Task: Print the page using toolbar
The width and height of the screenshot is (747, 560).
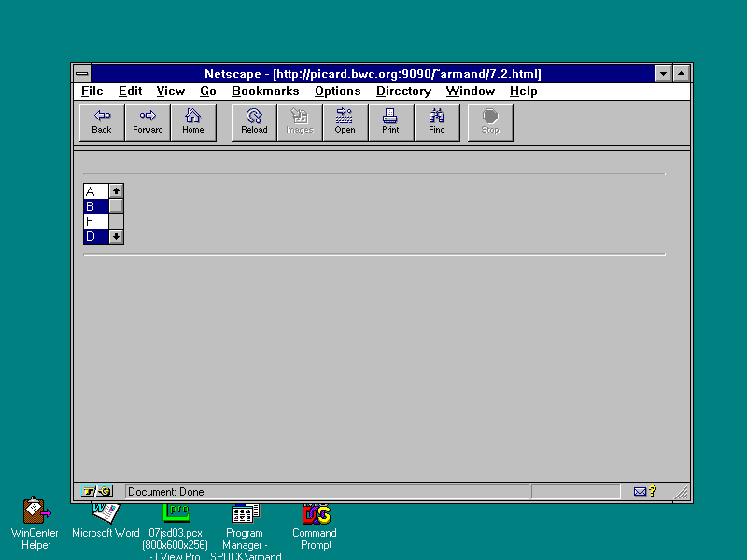Action: click(x=390, y=122)
